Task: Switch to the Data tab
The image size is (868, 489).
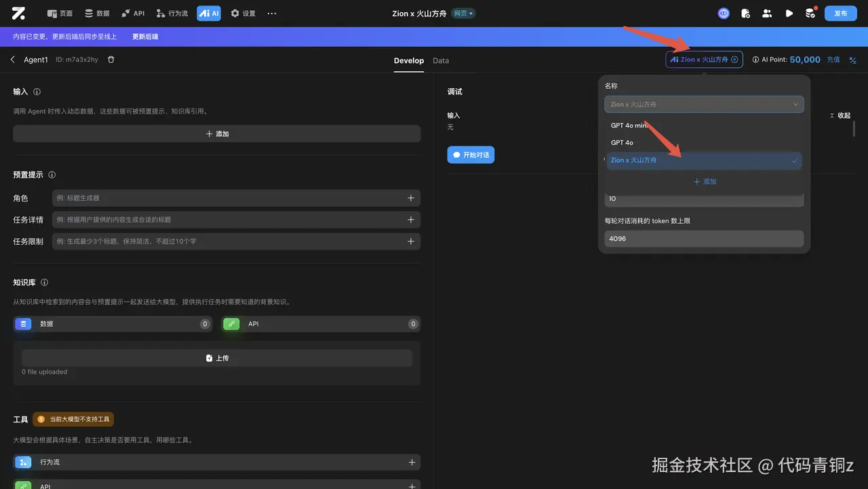Action: click(441, 60)
